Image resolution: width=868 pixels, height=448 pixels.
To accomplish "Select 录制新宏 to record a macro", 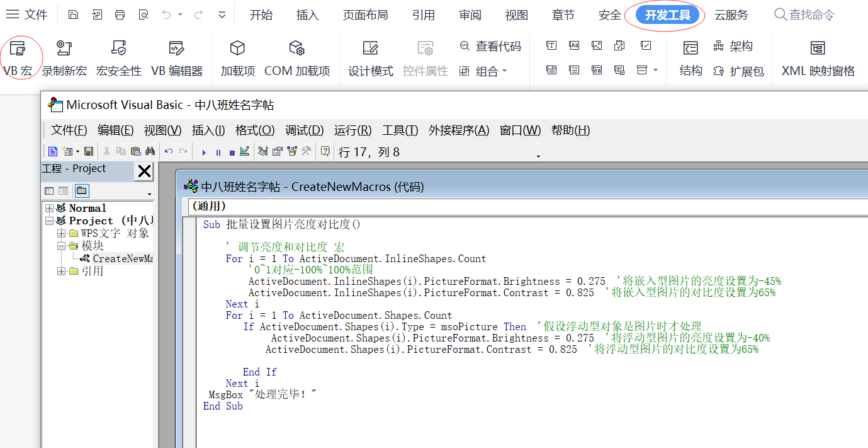I will click(64, 56).
